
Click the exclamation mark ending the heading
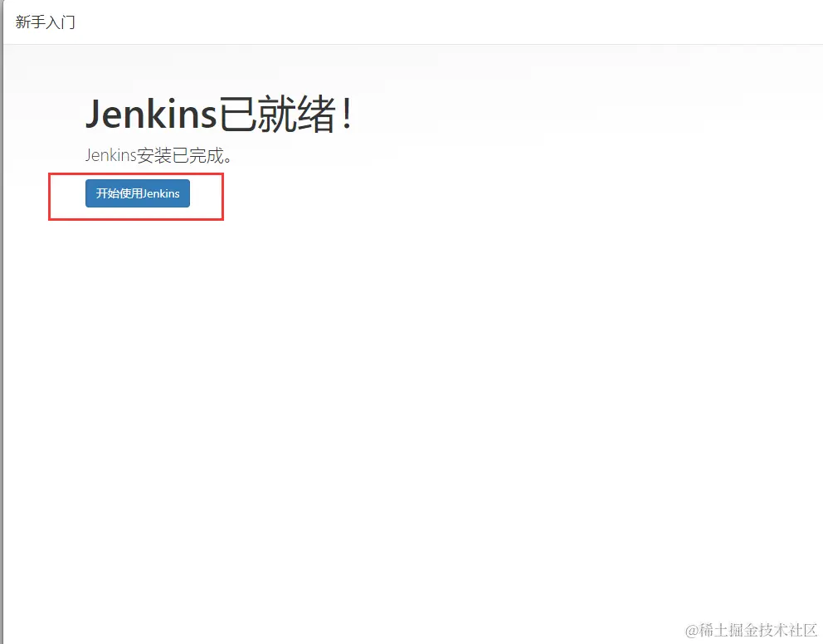pyautogui.click(x=347, y=114)
